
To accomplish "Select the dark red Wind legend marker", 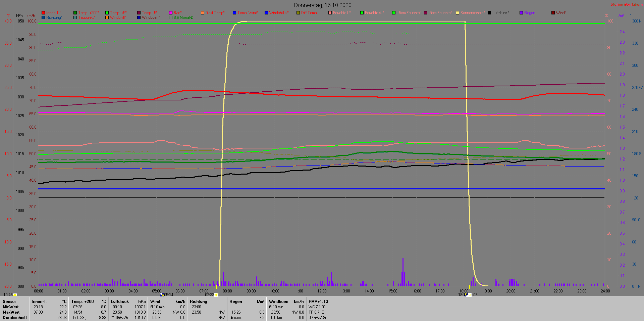I will 553,13.
